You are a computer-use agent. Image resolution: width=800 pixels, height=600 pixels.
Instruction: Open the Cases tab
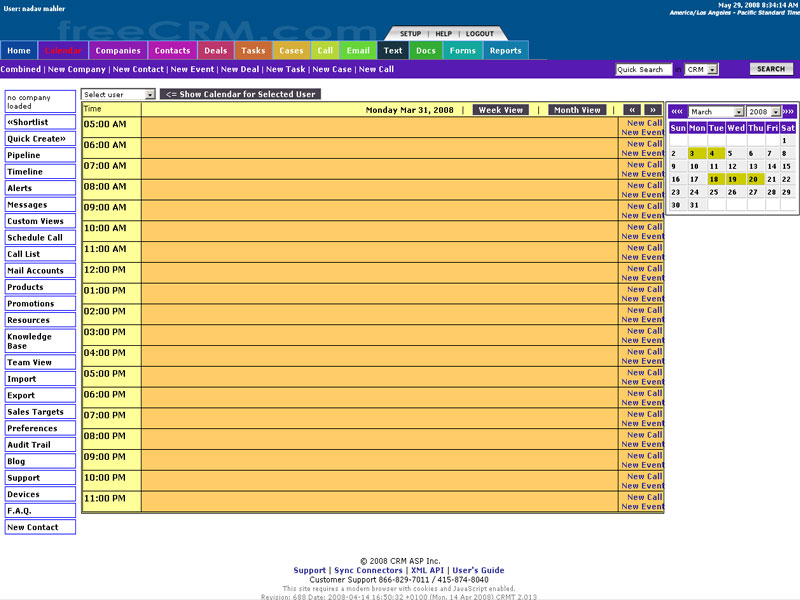[291, 51]
